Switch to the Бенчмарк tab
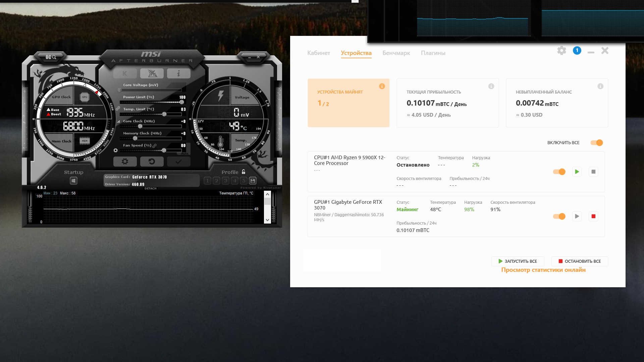Screen dimensions: 644x362 tap(396, 53)
